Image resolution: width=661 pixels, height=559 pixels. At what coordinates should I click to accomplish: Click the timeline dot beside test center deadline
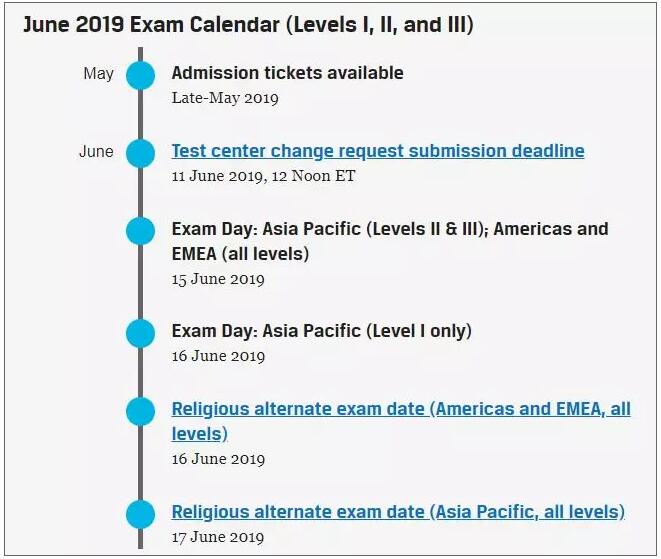pyautogui.click(x=141, y=153)
